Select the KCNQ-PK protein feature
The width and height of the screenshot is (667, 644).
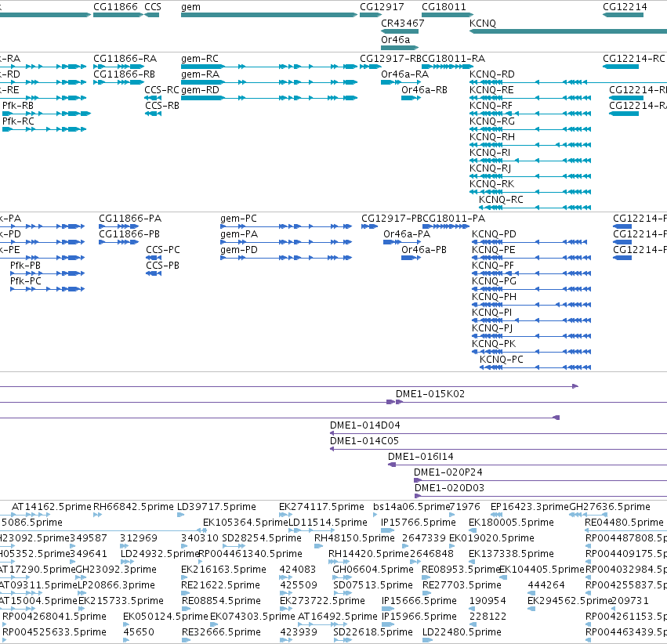[x=531, y=352]
